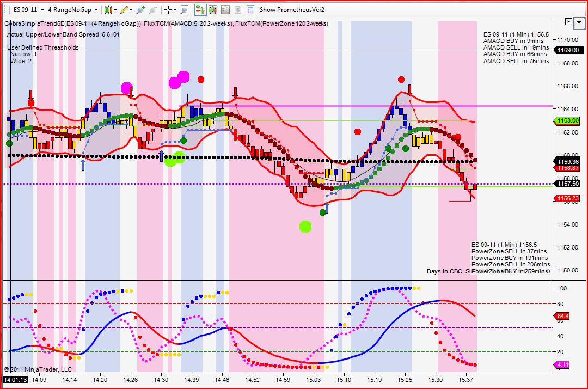Click the 15:03 time axis label

313,380
